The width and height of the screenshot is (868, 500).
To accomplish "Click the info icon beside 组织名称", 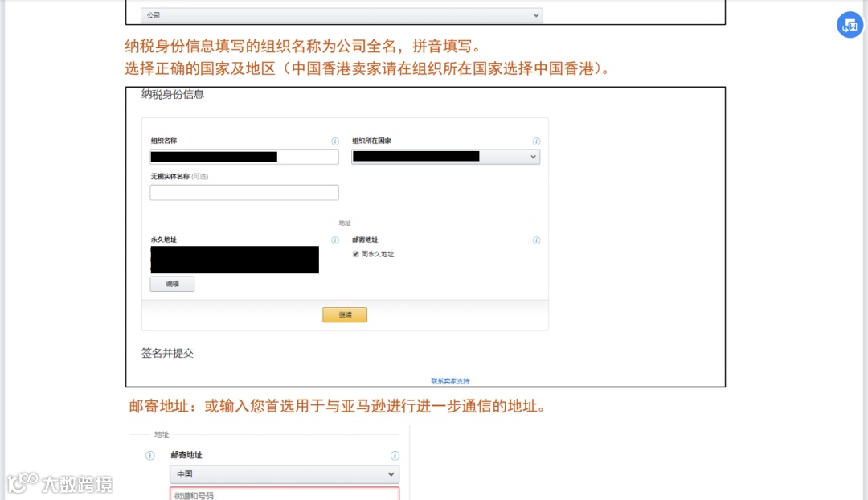I will pyautogui.click(x=335, y=141).
